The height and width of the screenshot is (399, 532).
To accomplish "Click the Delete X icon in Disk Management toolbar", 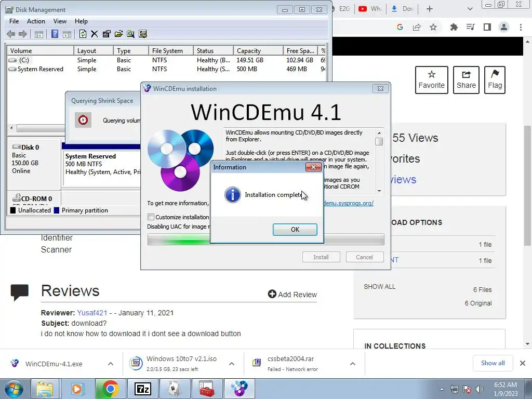I will [95, 34].
